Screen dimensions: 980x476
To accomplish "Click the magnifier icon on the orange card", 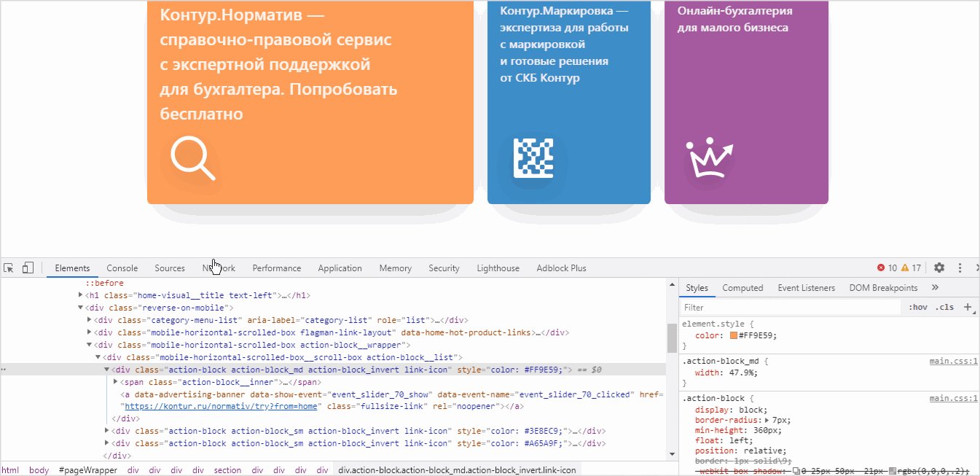I will (x=193, y=157).
